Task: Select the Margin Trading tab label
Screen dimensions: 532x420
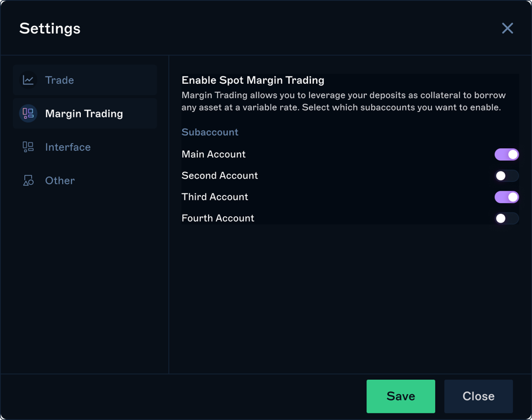Action: (84, 113)
